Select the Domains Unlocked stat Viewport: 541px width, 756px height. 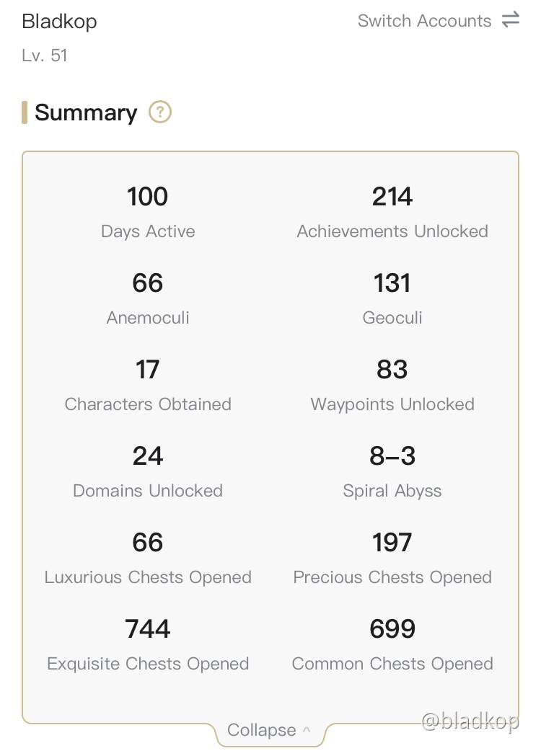148,471
